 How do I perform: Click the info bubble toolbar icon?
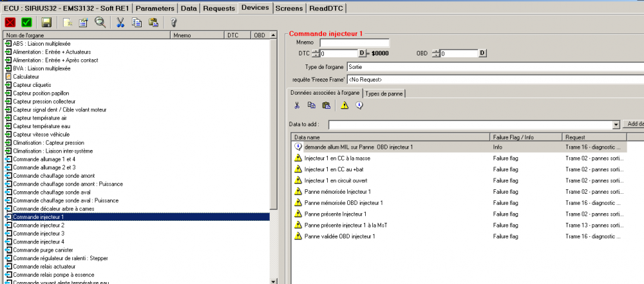pyautogui.click(x=359, y=106)
